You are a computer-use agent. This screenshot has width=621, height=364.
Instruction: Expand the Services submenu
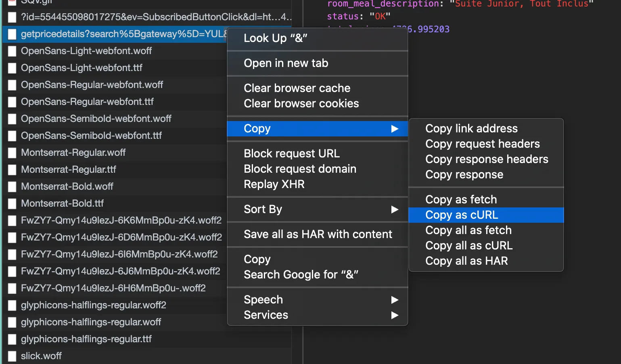click(317, 315)
